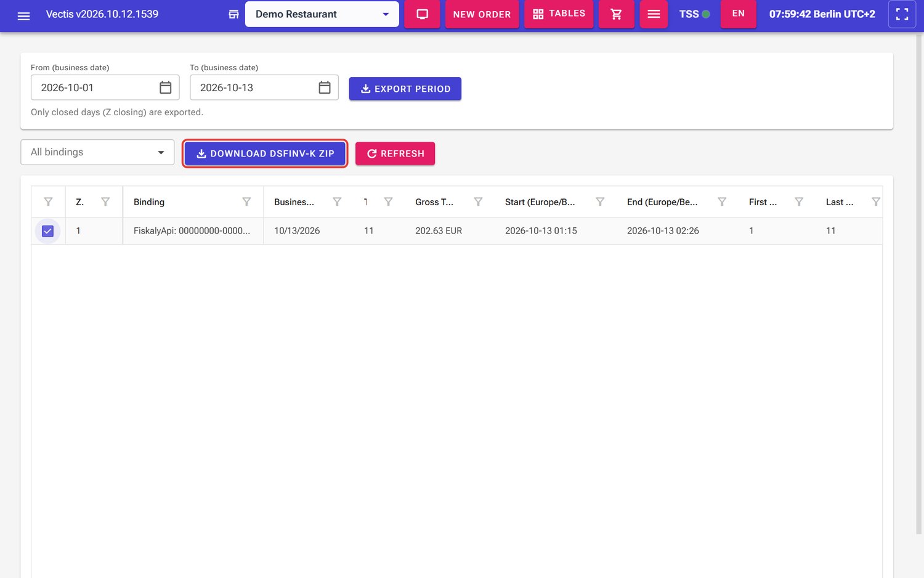Switch language via EN button
This screenshot has height=578, width=924.
(738, 14)
